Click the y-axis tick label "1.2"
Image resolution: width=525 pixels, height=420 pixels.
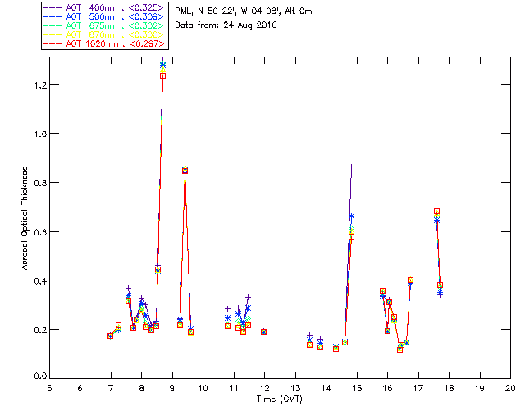tap(40, 85)
